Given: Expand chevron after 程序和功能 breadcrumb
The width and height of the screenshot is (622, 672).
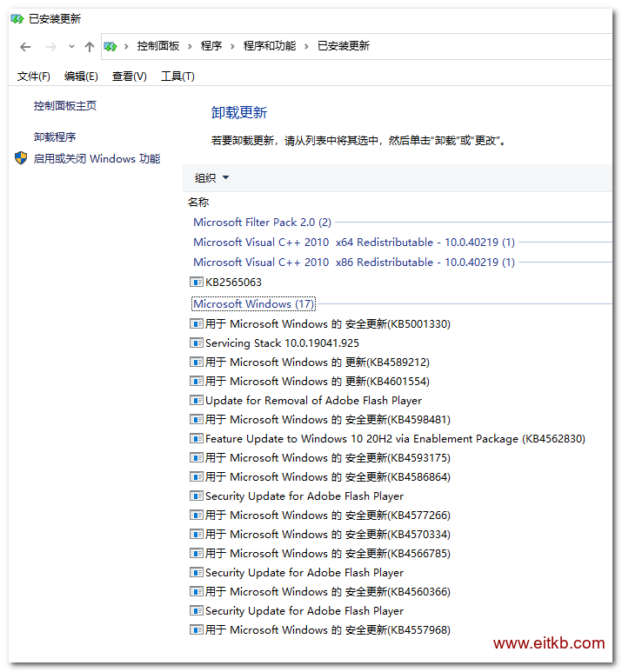Looking at the screenshot, I should click(306, 46).
